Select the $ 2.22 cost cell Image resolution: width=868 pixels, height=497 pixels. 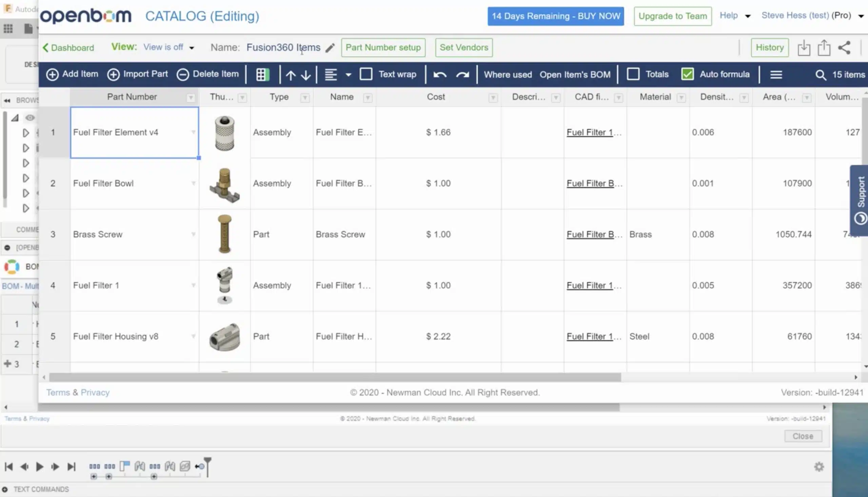point(438,337)
